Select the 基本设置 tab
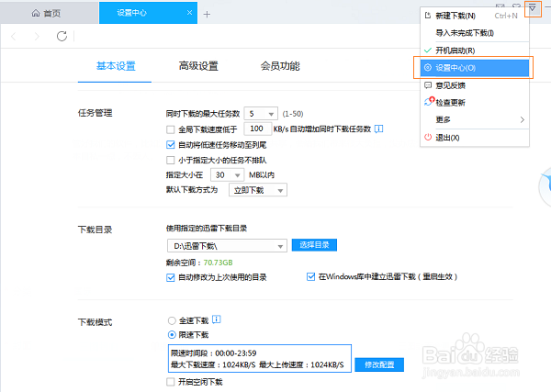The image size is (551, 392). (116, 66)
